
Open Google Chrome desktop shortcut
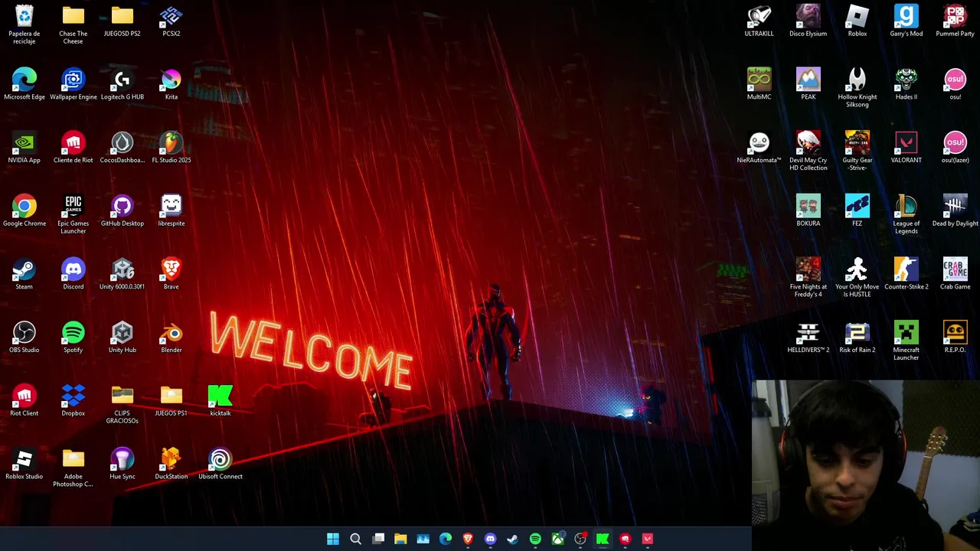24,211
